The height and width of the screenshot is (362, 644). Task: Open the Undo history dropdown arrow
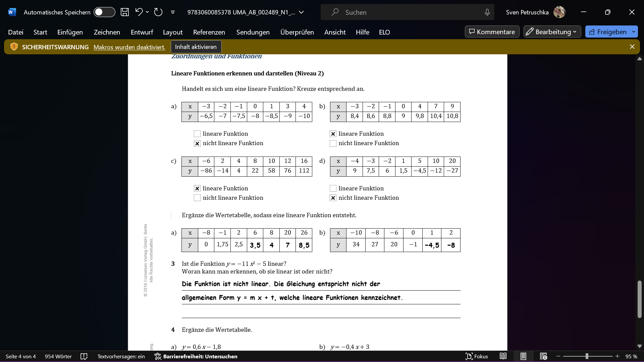click(x=147, y=12)
